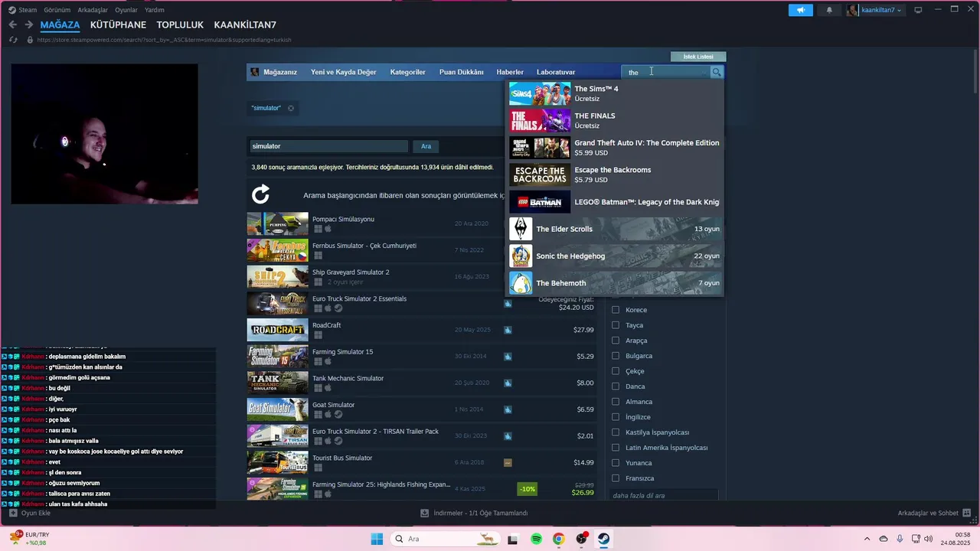Open the notifications bell
The height and width of the screenshot is (551, 980).
tap(829, 10)
